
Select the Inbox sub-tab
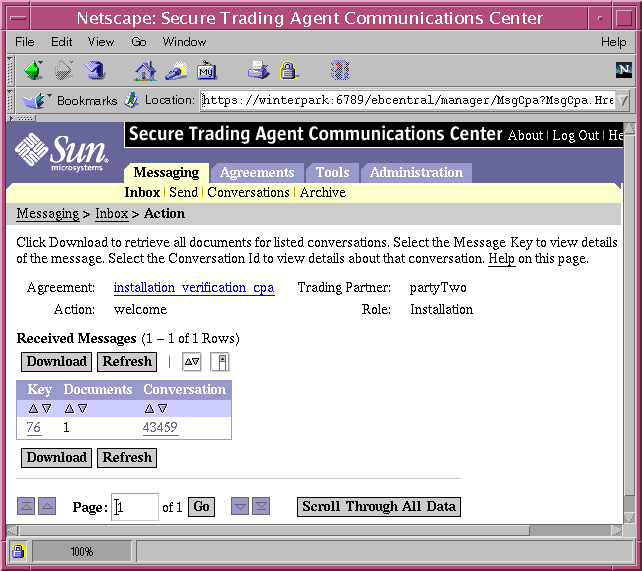tap(142, 192)
